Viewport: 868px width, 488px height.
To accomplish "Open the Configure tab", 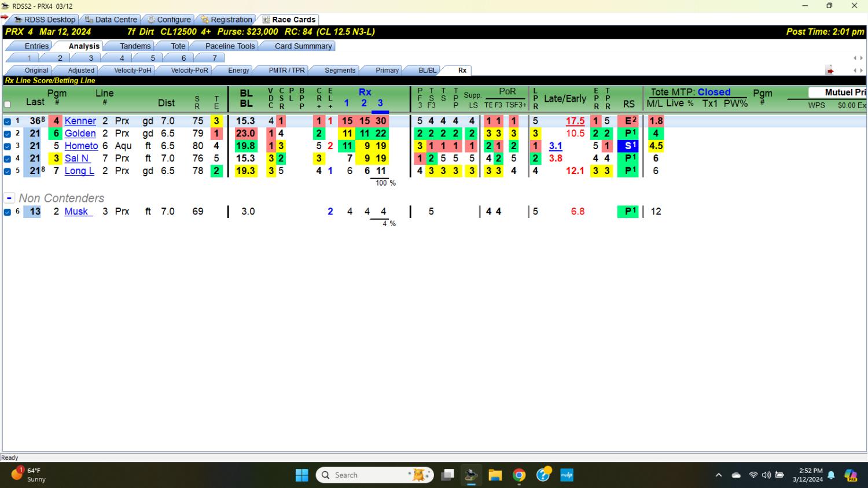I will point(168,19).
